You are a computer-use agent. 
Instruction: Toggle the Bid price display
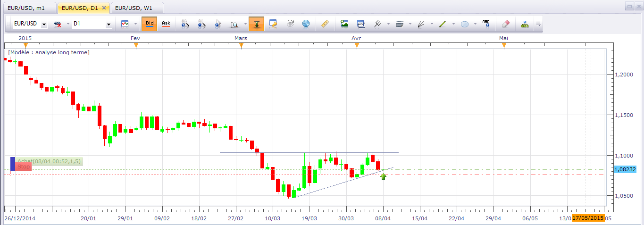pos(150,24)
